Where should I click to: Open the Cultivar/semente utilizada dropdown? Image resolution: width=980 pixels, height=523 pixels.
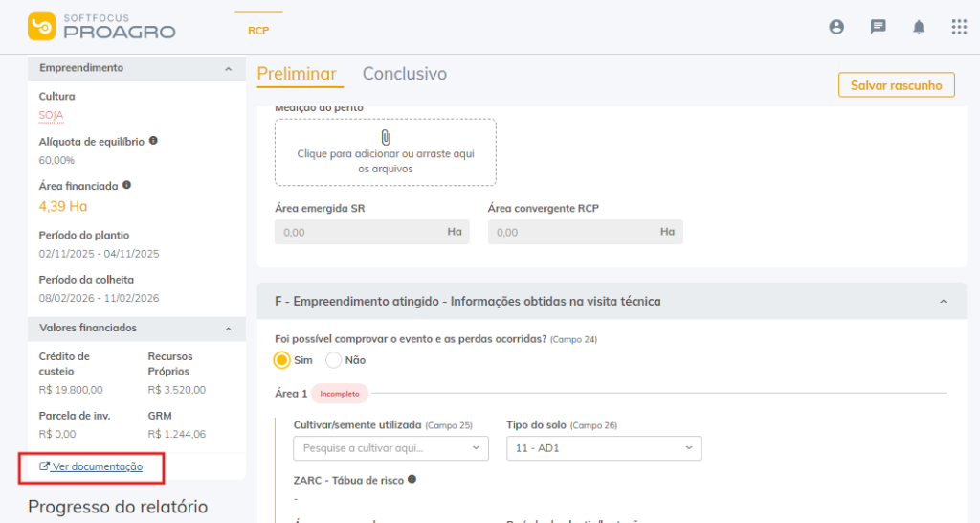pyautogui.click(x=390, y=448)
